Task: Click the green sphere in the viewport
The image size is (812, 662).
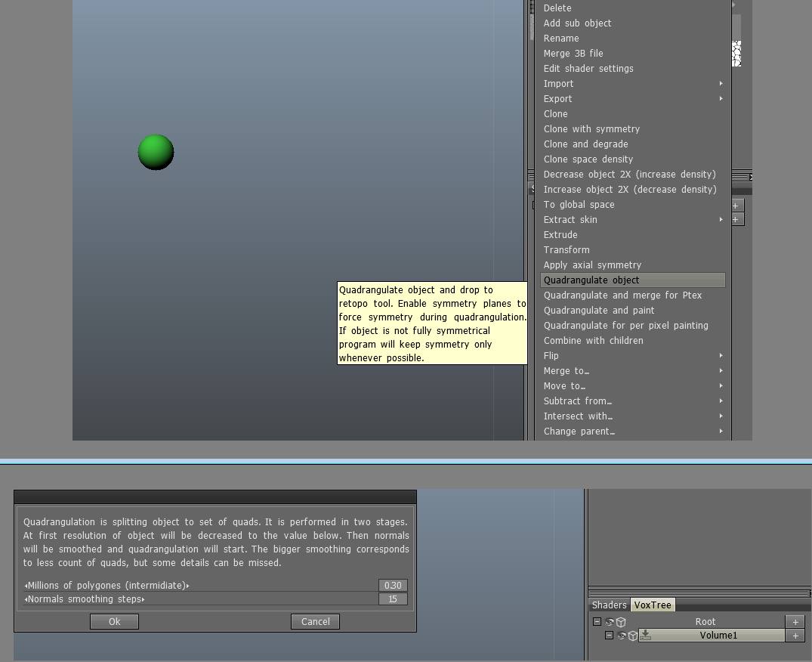Action: [x=156, y=153]
